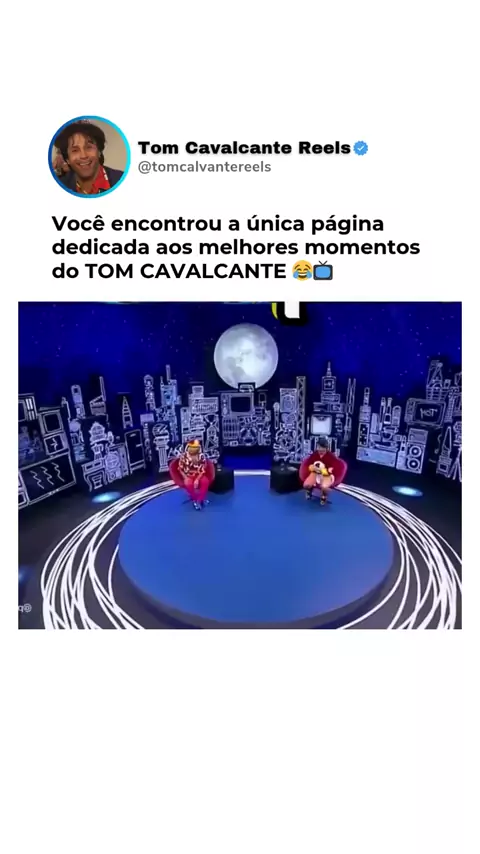This screenshot has width=480, height=854.
Task: Click the blue verified badge
Action: (361, 148)
